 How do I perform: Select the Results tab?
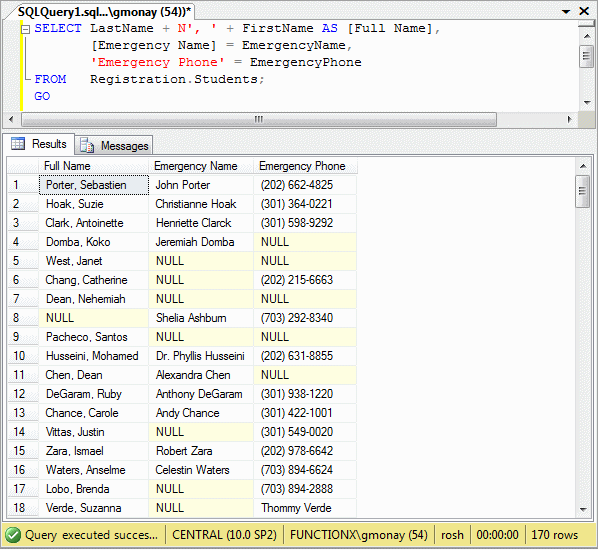pos(39,144)
